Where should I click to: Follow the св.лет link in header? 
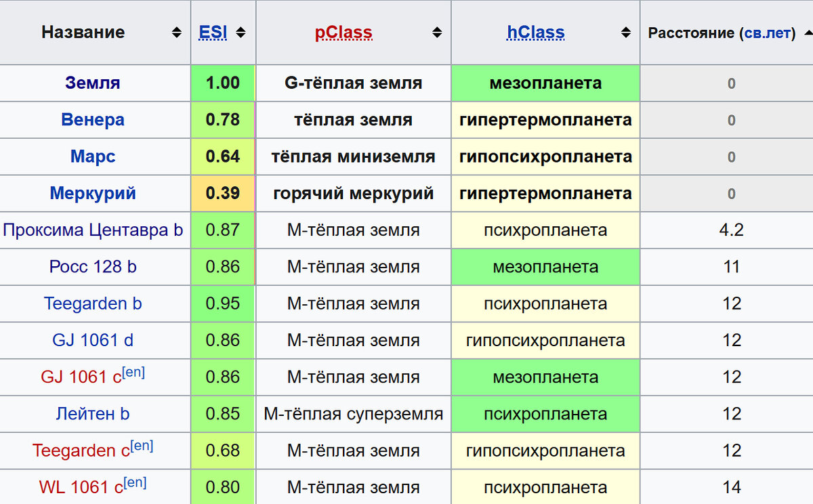767,33
